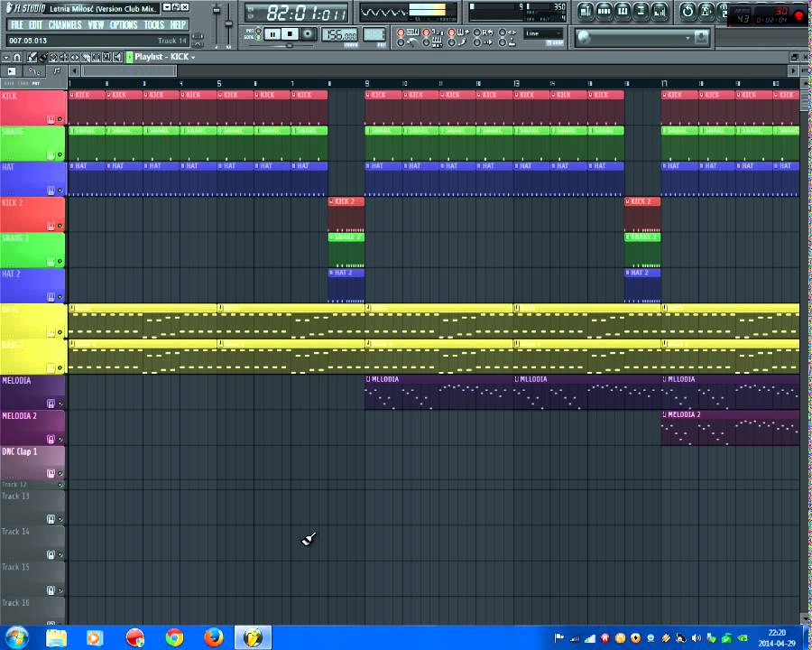Select the paint brush tool in playlist toolbar
This screenshot has width=812, height=650.
coord(42,57)
